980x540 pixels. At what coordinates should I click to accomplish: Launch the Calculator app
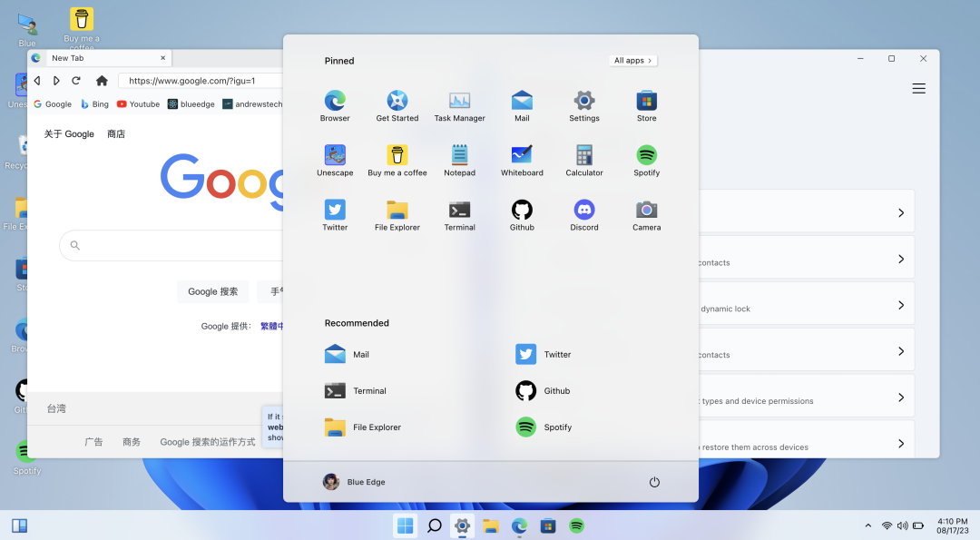pos(584,161)
